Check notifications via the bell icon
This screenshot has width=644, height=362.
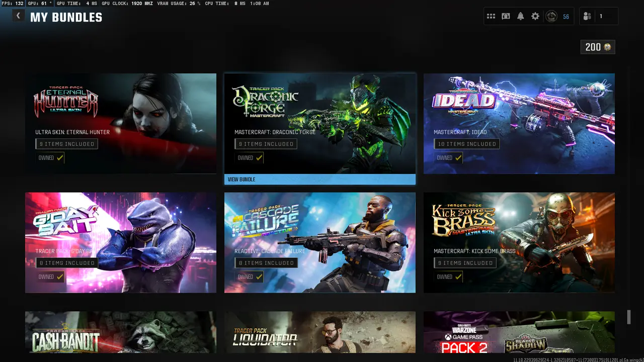(x=520, y=17)
